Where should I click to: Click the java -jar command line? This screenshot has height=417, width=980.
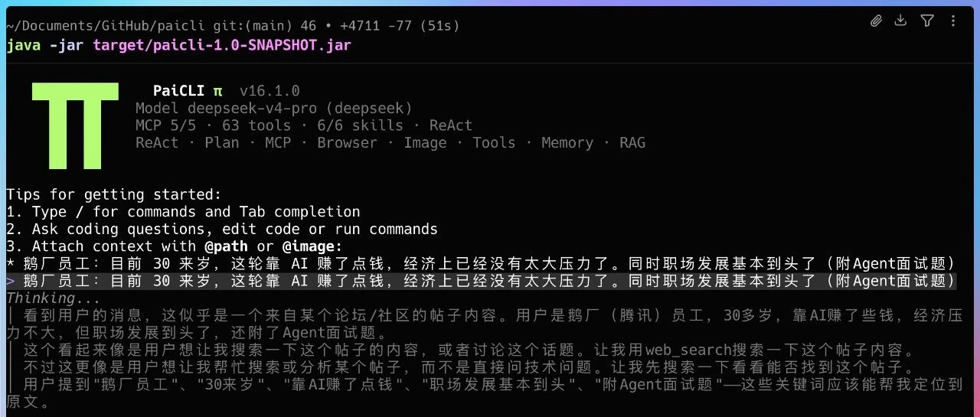coord(179,44)
